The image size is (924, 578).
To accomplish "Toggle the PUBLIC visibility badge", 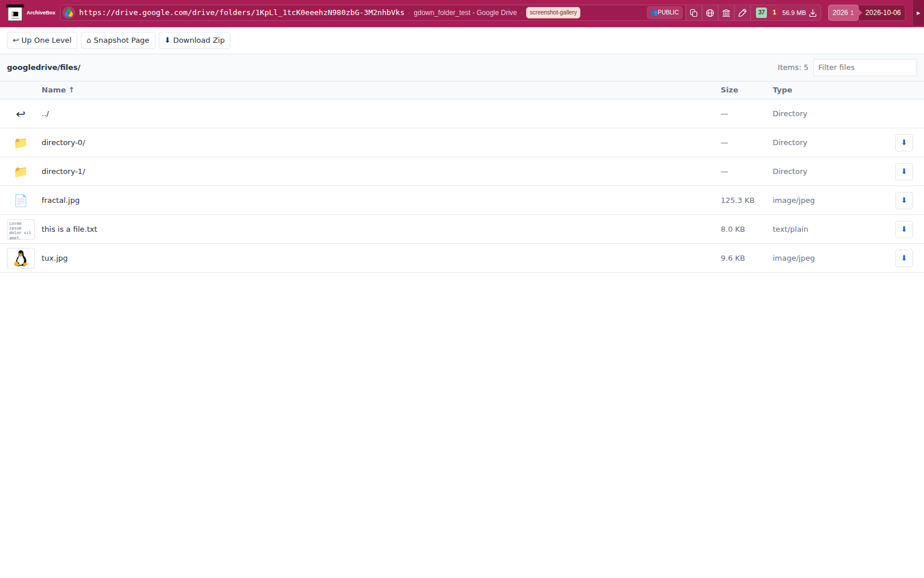I will pos(665,13).
